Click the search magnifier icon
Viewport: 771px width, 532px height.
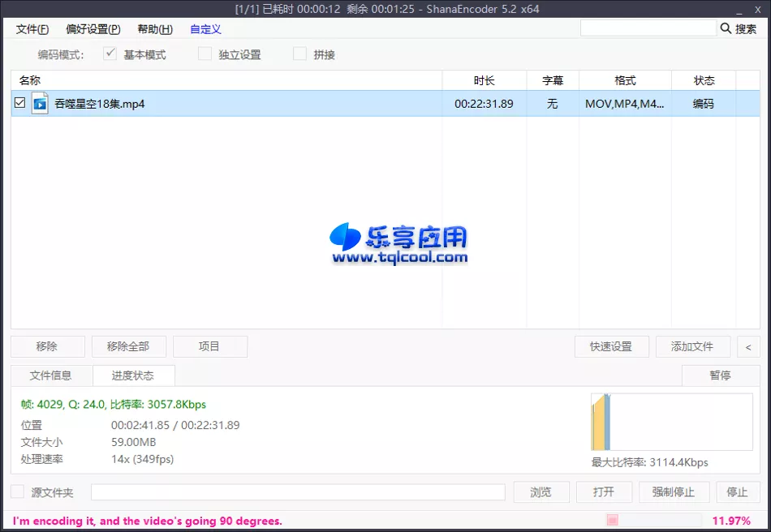(725, 28)
